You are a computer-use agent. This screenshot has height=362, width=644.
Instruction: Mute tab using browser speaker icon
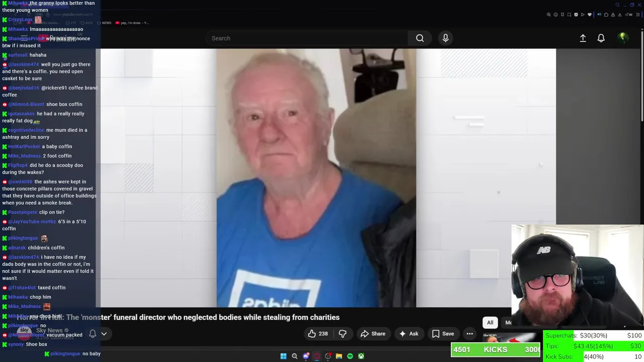[599, 15]
